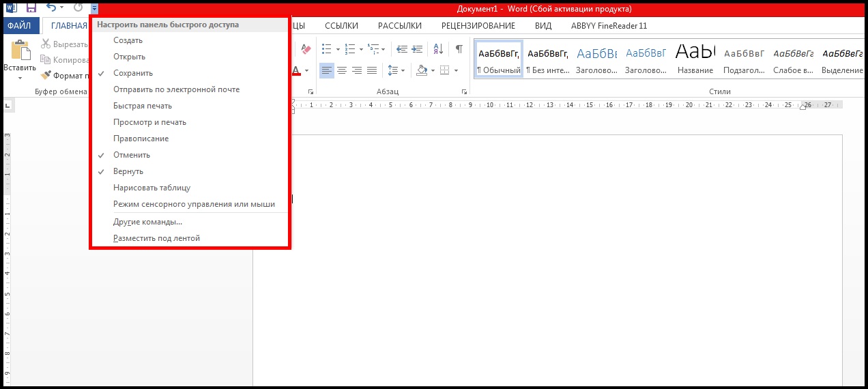Screen dimensions: 868x389
Task: Toggle the show paragraph marks pilcrow icon
Action: (x=459, y=49)
